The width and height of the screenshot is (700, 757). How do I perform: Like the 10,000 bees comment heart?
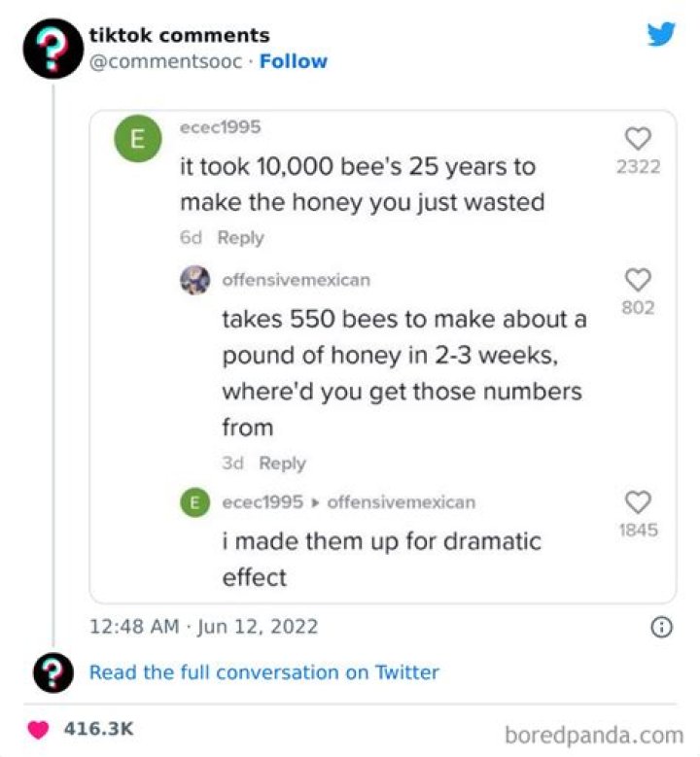[638, 139]
